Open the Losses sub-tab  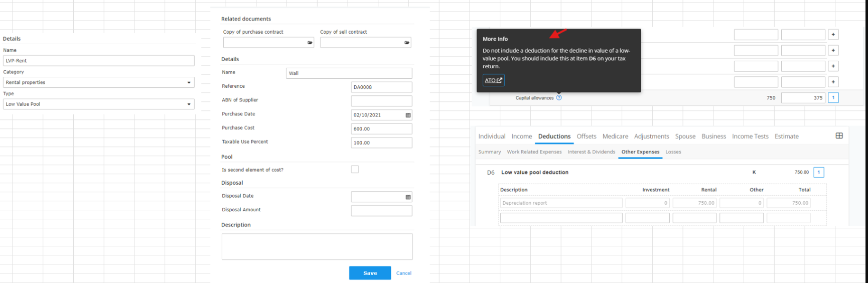point(673,152)
